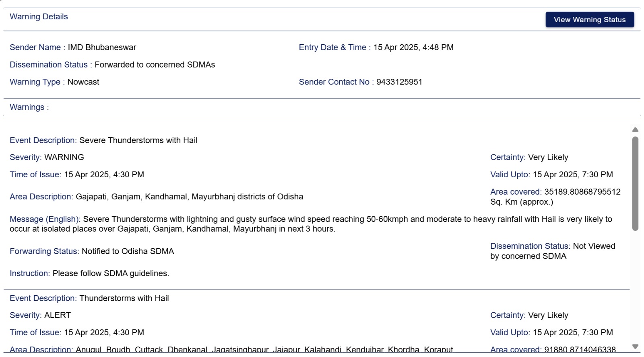This screenshot has height=357, width=644.
Task: Click second warning's Time of Issue value
Action: [x=104, y=332]
